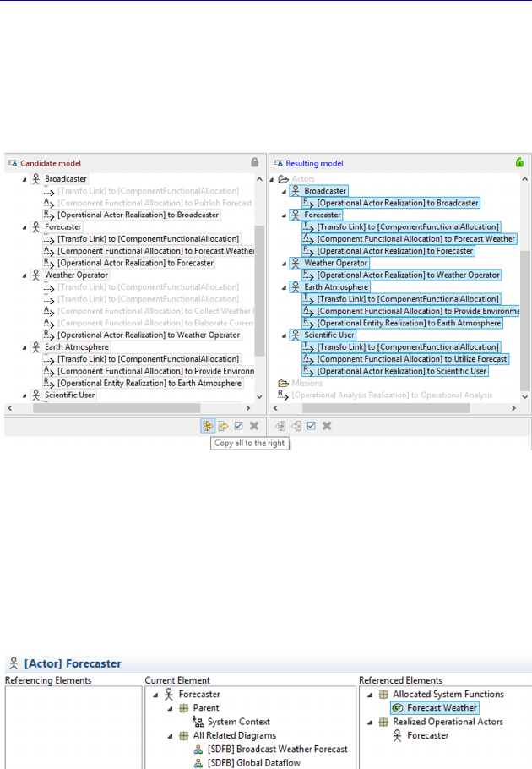The height and width of the screenshot is (769, 532).
Task: Click the Copy all to the right icon
Action: pyautogui.click(x=208, y=426)
